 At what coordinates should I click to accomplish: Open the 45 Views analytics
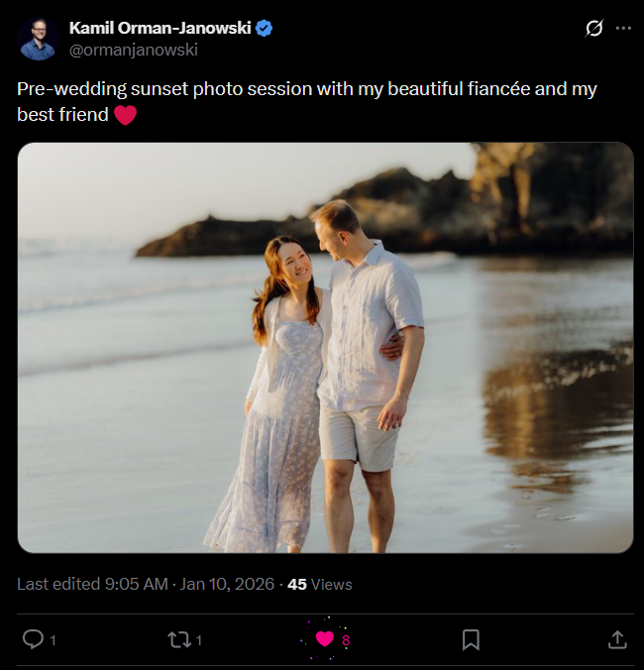[319, 584]
